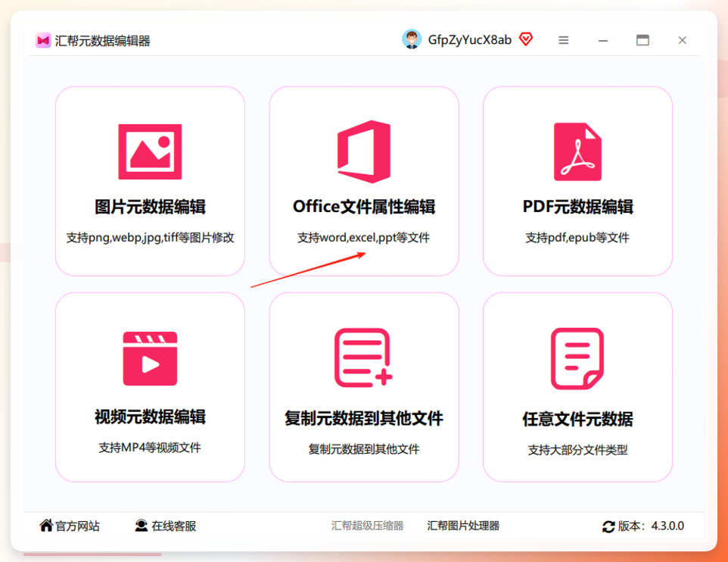Click username GfpZyYucX8ab
This screenshot has width=728, height=562.
(x=469, y=40)
